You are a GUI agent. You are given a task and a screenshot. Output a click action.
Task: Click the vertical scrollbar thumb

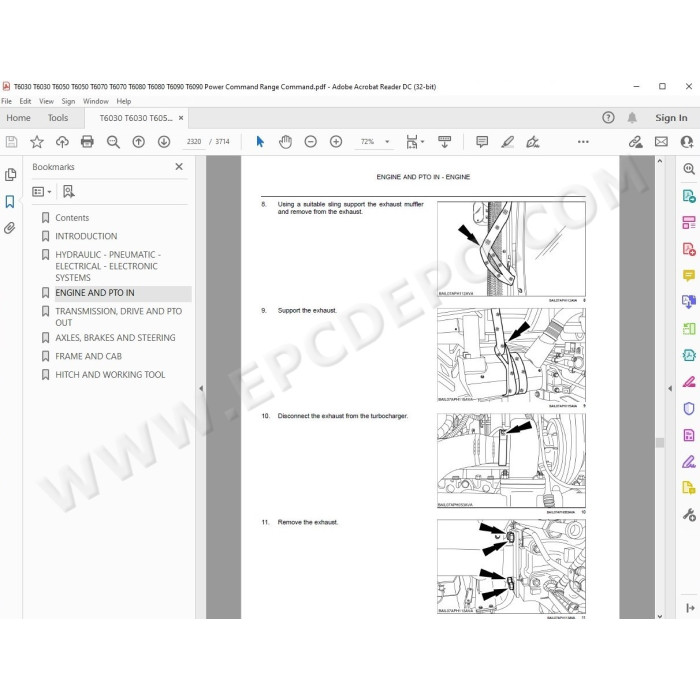660,442
